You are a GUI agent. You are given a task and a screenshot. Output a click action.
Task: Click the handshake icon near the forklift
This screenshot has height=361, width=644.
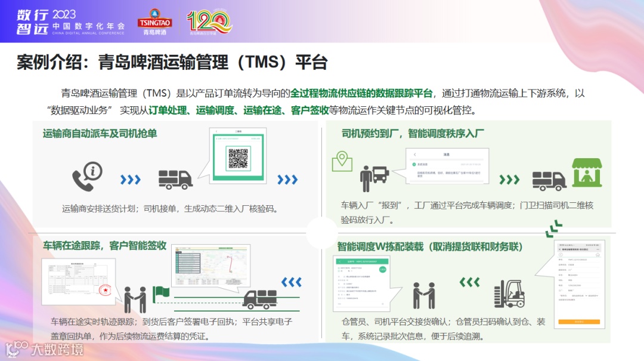click(424, 295)
